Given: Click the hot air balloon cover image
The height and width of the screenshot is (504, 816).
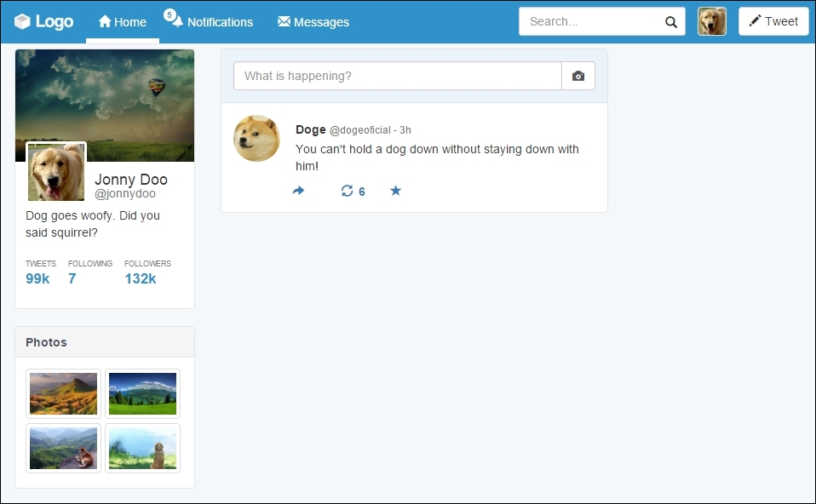Looking at the screenshot, I should point(105,106).
